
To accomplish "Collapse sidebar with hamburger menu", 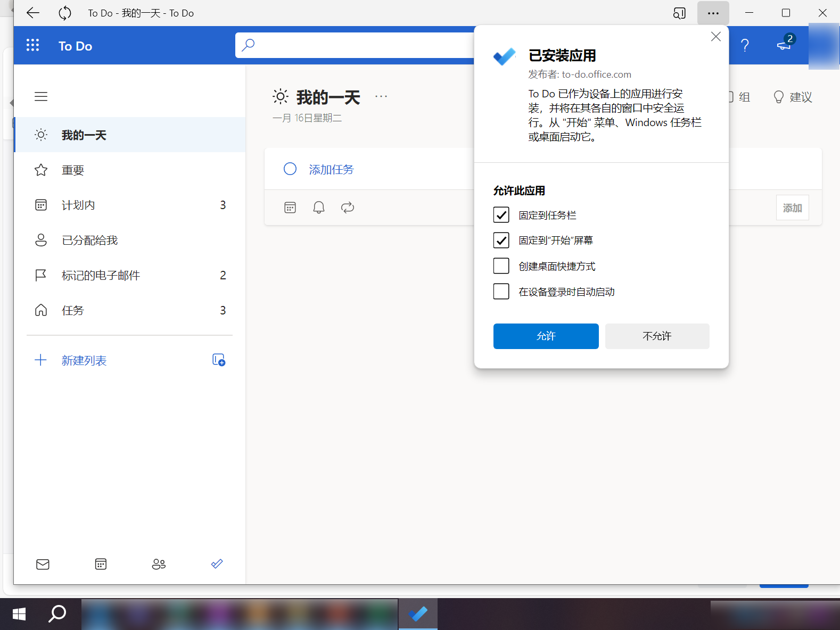I will click(41, 96).
